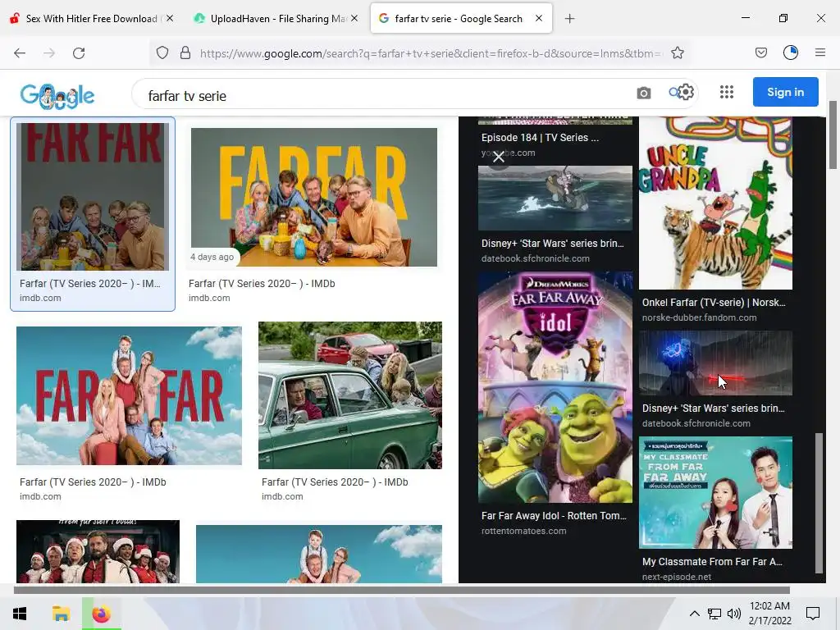Viewport: 840px width, 630px height.
Task: Bookmark this page with the star icon
Action: coord(678,53)
